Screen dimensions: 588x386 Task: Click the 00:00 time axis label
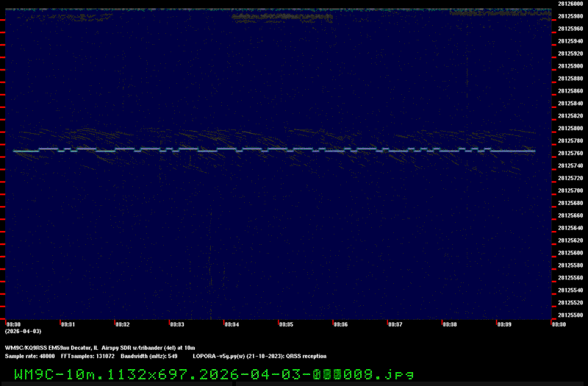pos(13,324)
